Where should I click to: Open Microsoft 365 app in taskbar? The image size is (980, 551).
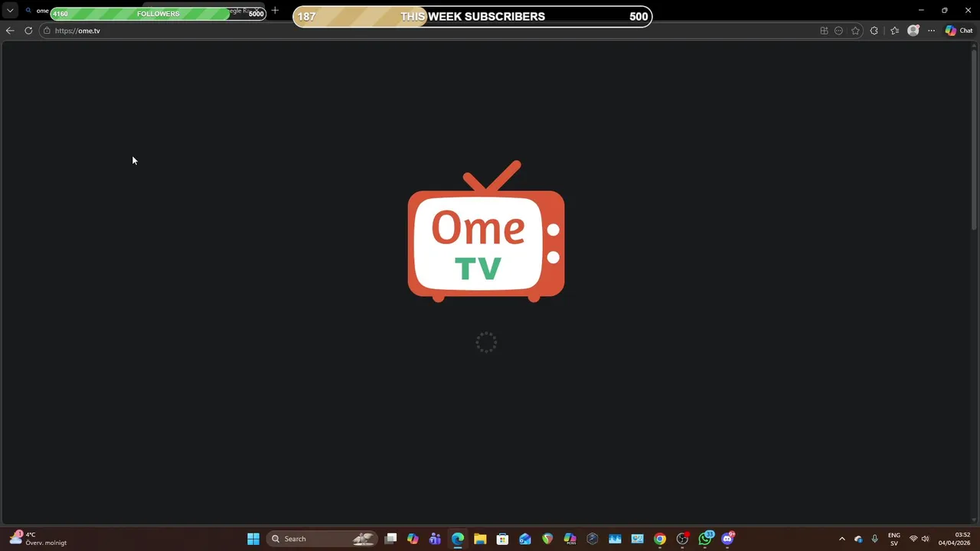570,539
